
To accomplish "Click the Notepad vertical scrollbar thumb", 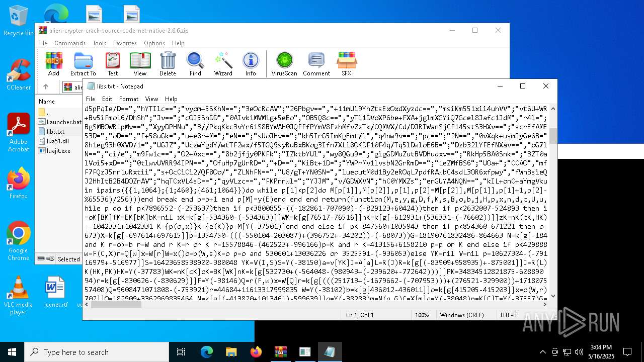I will (x=553, y=136).
